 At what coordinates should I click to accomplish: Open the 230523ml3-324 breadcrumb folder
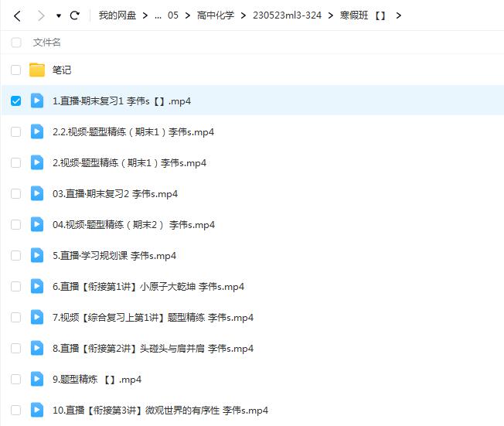pos(287,15)
